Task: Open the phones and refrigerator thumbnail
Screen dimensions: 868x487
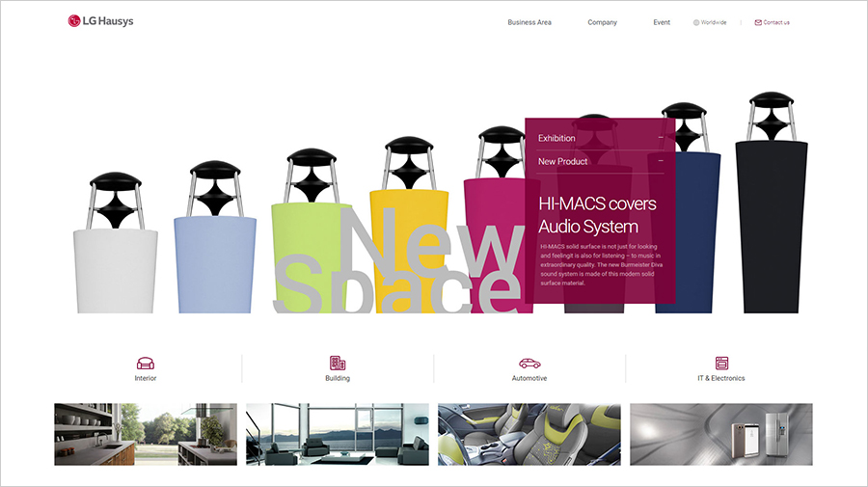Action: click(x=721, y=434)
